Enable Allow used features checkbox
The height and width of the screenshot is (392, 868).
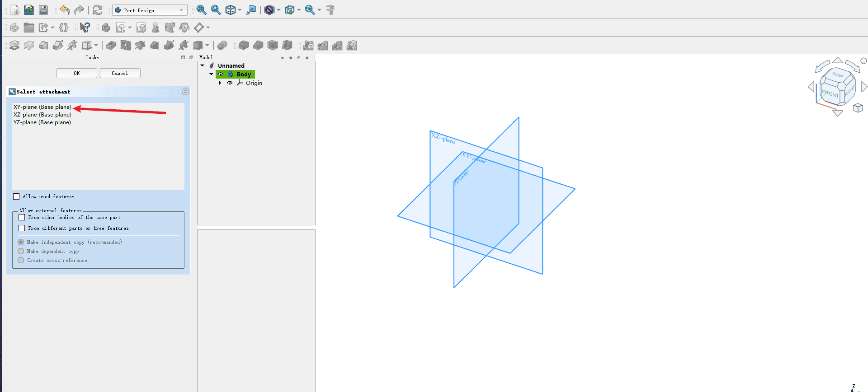17,196
